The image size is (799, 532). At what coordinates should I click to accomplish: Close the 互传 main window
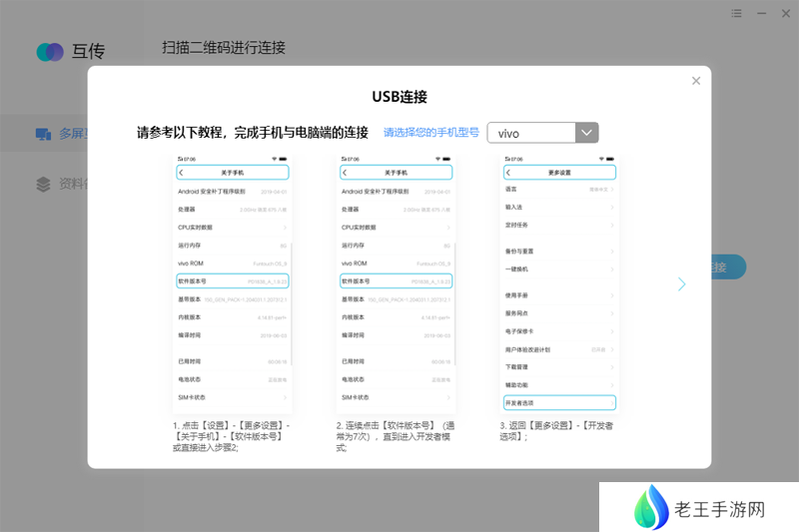pyautogui.click(x=786, y=13)
